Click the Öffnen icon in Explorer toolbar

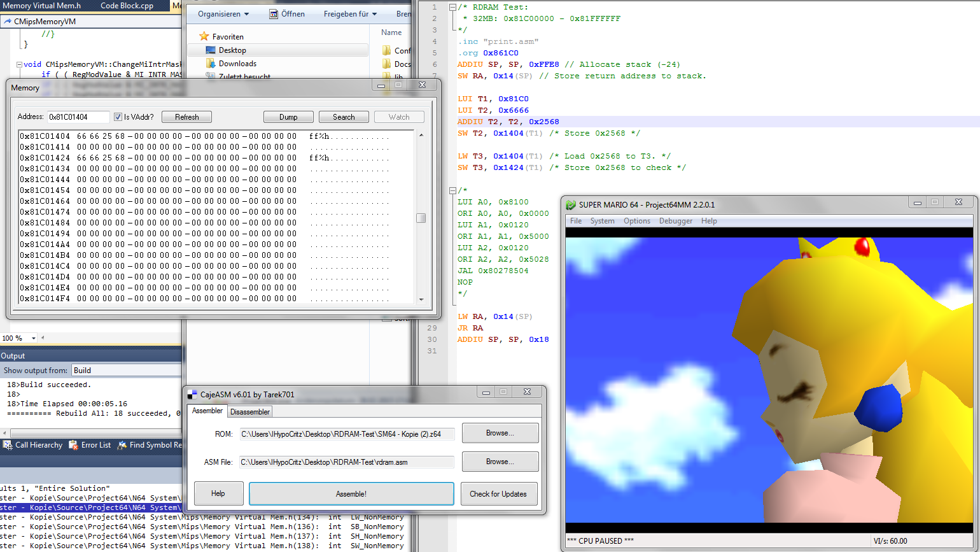pyautogui.click(x=274, y=14)
